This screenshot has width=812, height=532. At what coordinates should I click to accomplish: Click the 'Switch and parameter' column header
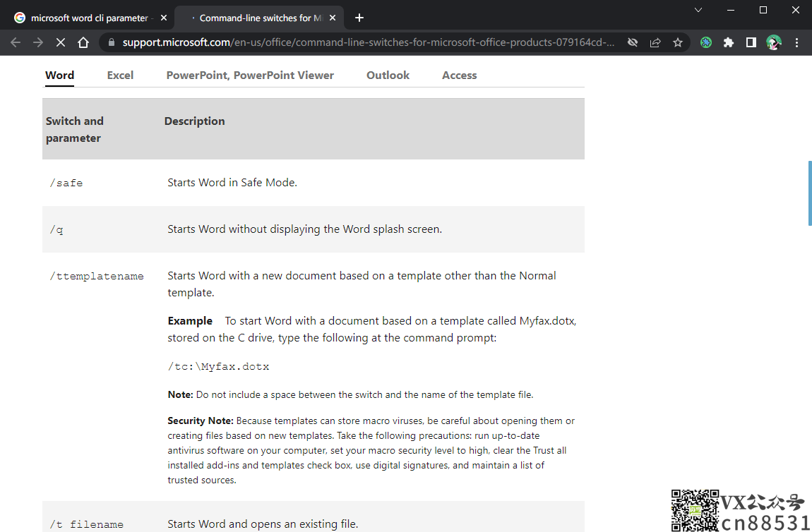[75, 129]
